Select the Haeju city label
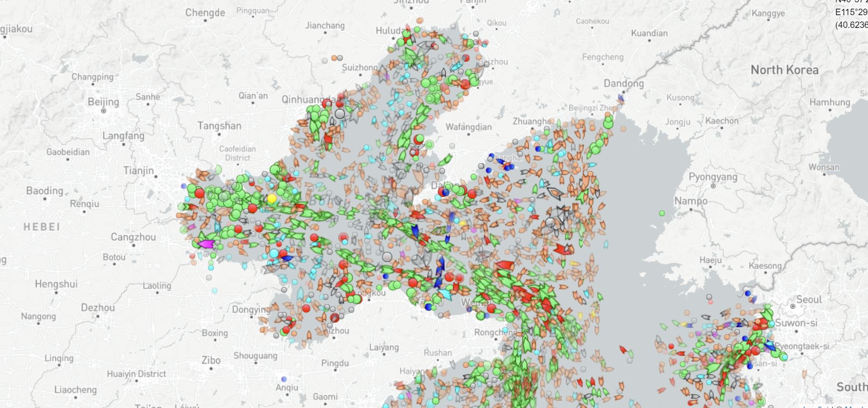The height and width of the screenshot is (408, 868). coord(710,260)
